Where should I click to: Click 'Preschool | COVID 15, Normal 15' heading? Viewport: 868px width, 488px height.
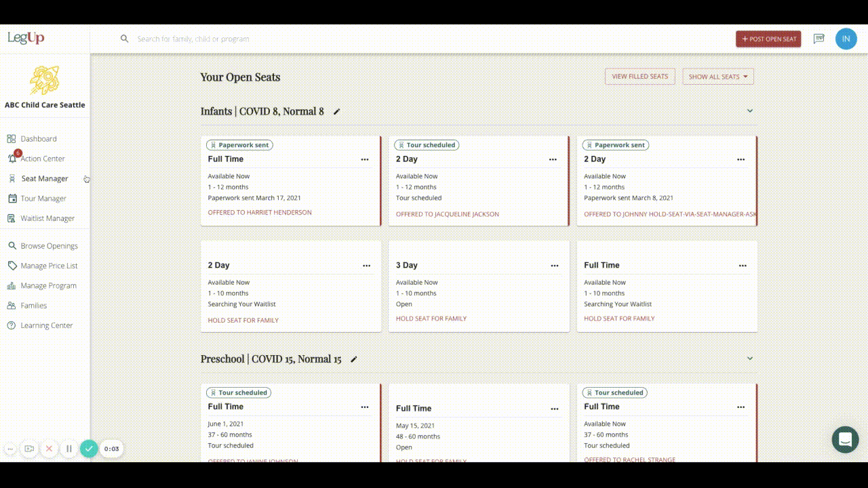[271, 359]
